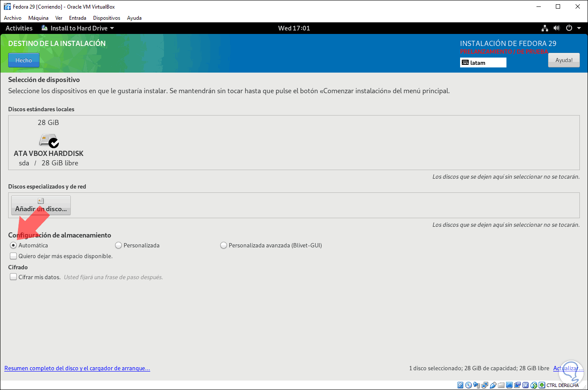Click the 'PRELANZAMIENTO / DE PRUEBA' warning text
The height and width of the screenshot is (390, 588).
click(504, 52)
